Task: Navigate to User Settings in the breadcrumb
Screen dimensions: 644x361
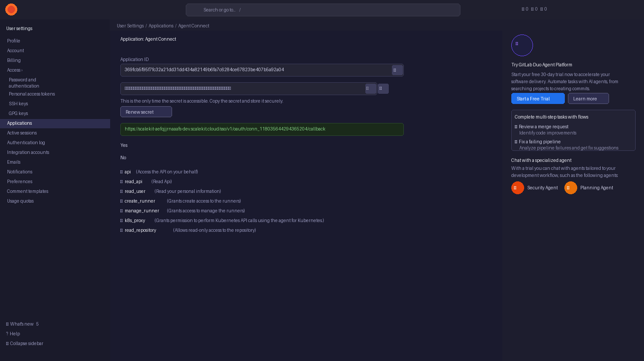Action: (130, 26)
